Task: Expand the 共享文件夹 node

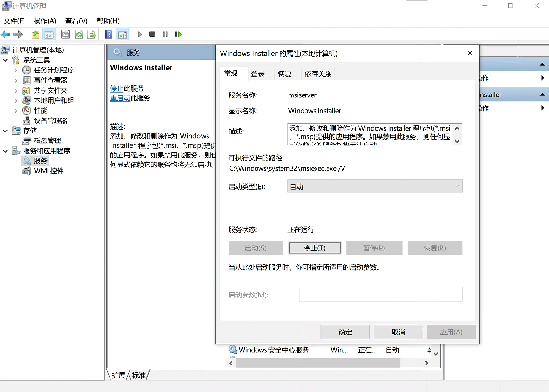Action: click(16, 91)
